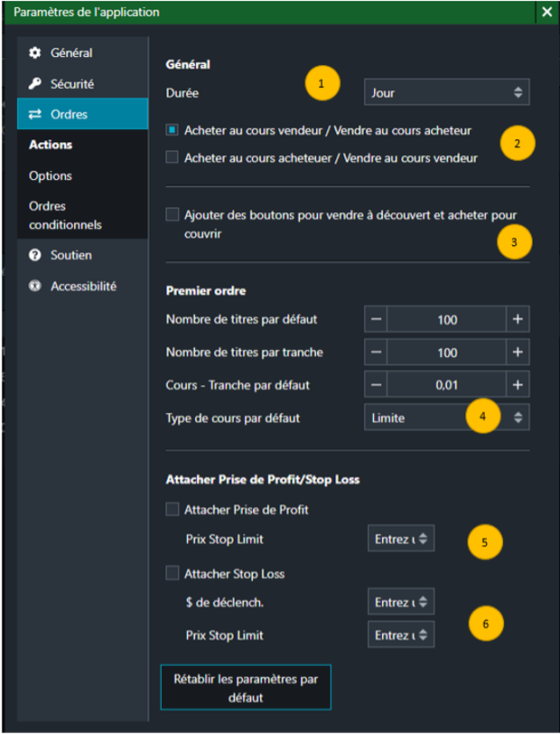Click the Accessibilité icon in sidebar
The height and width of the screenshot is (734, 560).
click(x=35, y=287)
